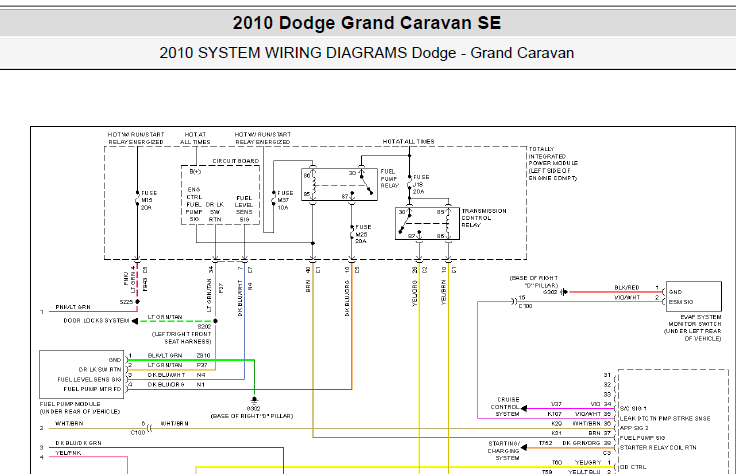Click the "Z910" circuit code
Viewport: 736px width, 474px height.
tap(203, 356)
